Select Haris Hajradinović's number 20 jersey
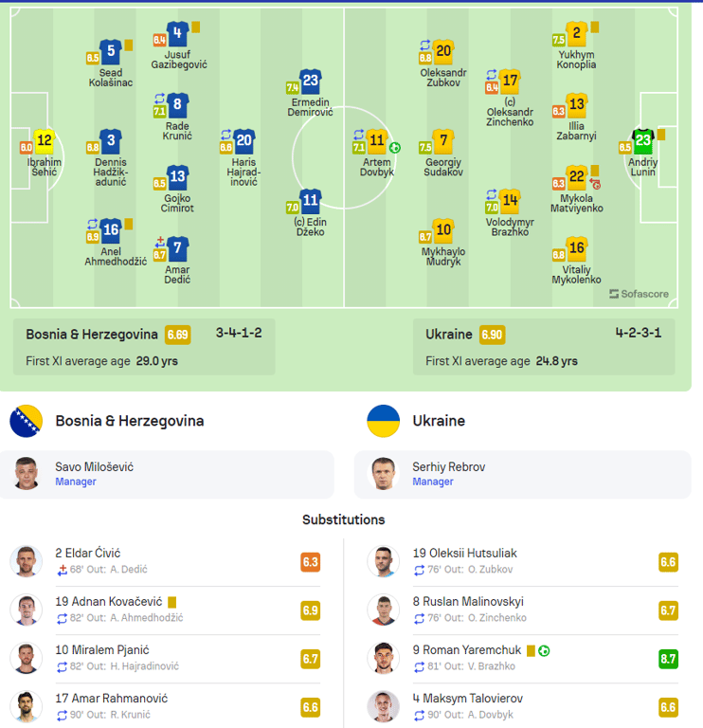The height and width of the screenshot is (728, 703). (x=244, y=141)
